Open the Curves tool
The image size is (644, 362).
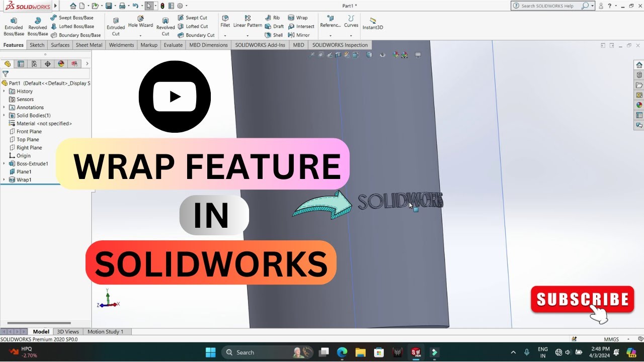pyautogui.click(x=351, y=22)
